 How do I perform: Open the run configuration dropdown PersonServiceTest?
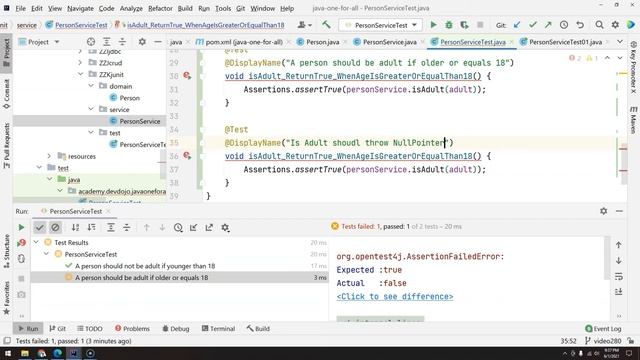pos(380,25)
